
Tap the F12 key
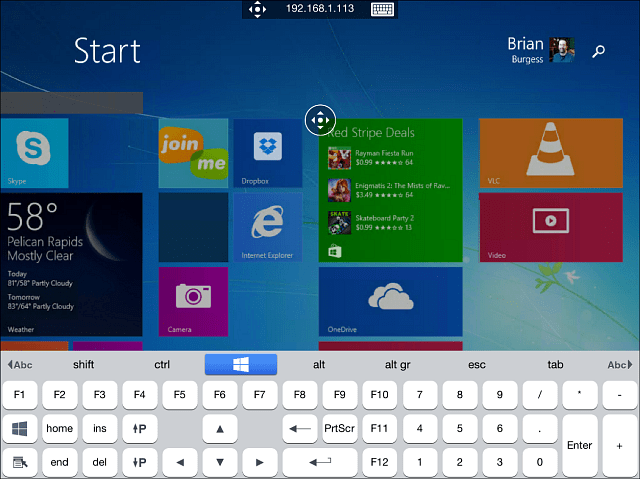click(380, 462)
